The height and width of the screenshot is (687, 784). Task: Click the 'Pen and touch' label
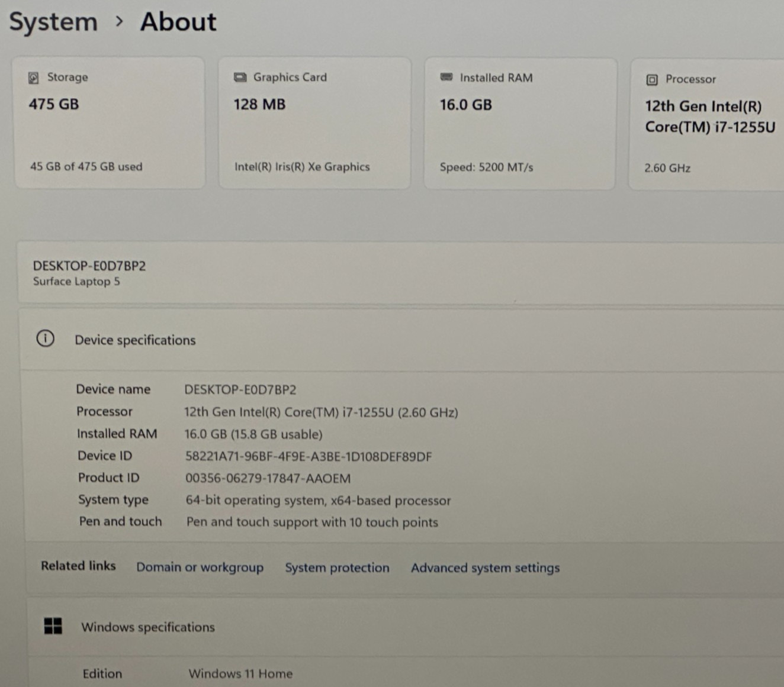(x=120, y=521)
